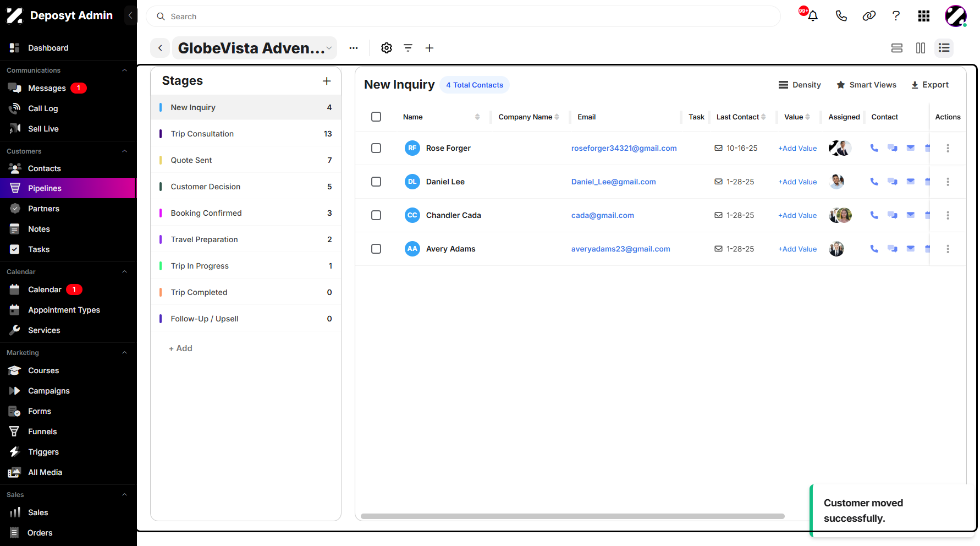Screen dimensions: 980x546
Task: Open the apps grid icon
Action: coord(924,16)
